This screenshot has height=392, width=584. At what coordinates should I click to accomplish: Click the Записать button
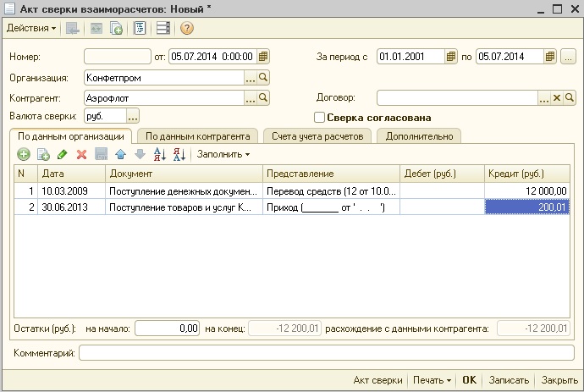(509, 380)
